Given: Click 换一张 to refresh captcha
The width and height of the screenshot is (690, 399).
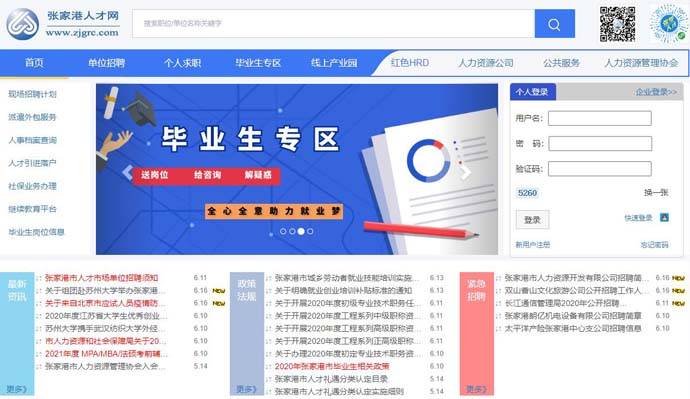Looking at the screenshot, I should [x=656, y=193].
